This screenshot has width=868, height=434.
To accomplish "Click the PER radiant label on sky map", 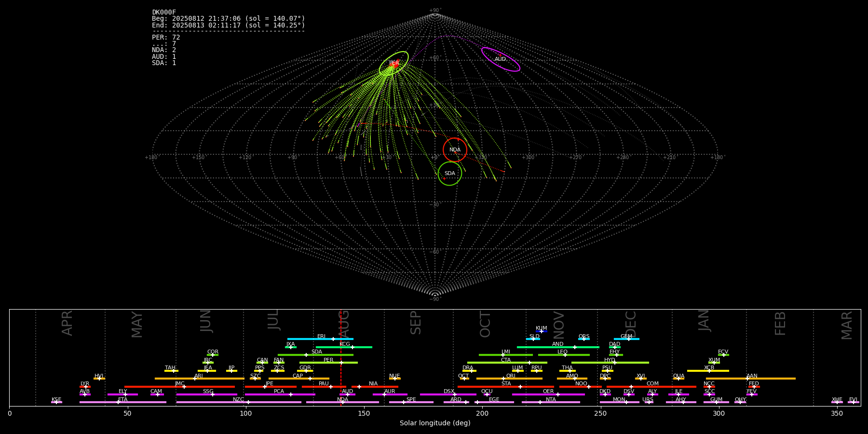I will pyautogui.click(x=394, y=63).
